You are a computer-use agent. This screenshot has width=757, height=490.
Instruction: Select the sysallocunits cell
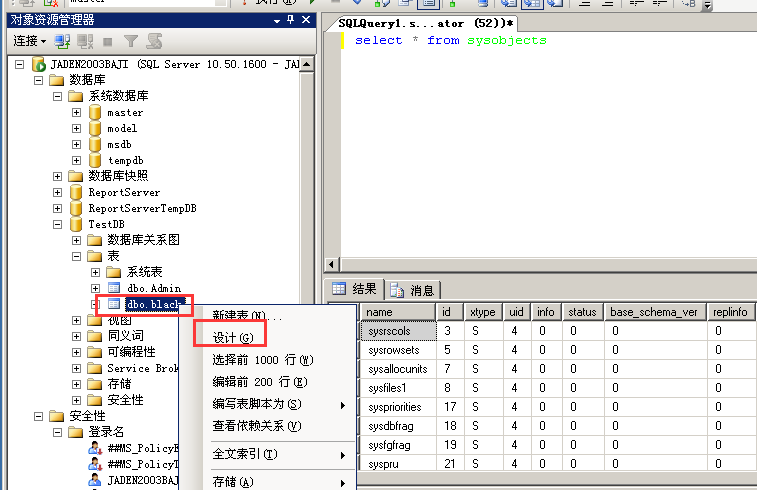pos(398,369)
